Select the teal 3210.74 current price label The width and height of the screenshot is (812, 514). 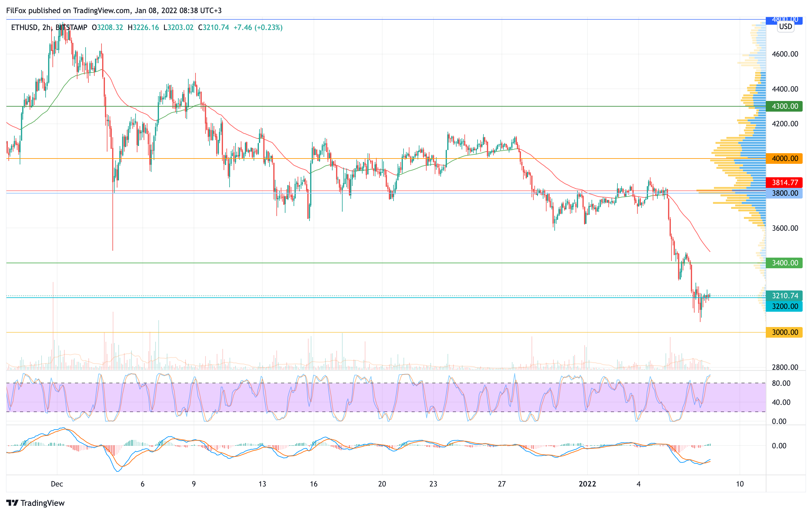point(784,296)
